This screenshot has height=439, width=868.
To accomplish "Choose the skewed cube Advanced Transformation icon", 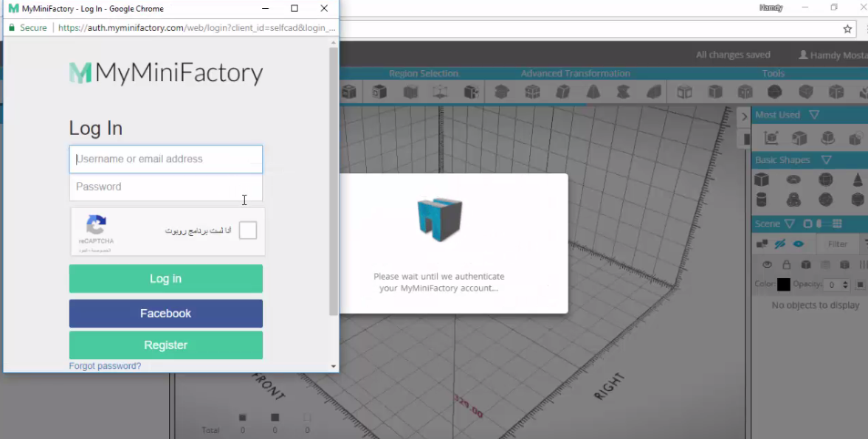I will coord(563,91).
